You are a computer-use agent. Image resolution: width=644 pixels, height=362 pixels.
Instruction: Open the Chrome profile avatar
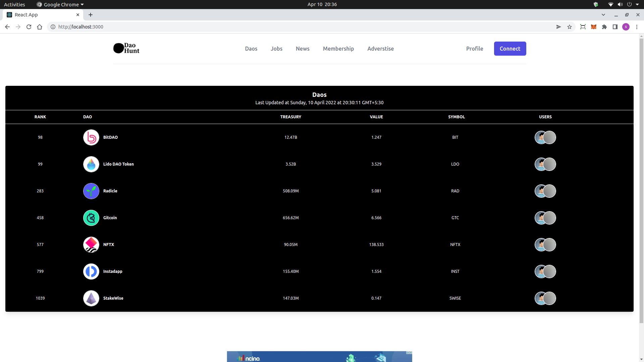[x=626, y=27]
